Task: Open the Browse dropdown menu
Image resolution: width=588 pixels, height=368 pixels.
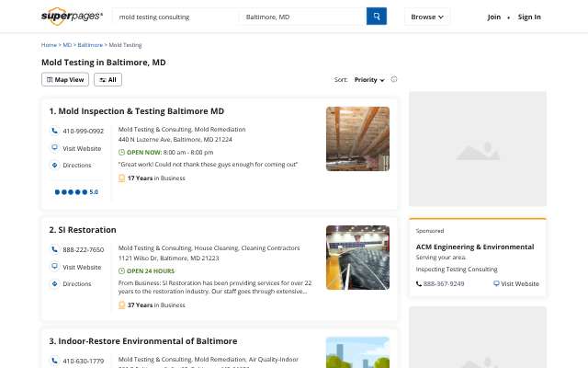Action: pos(427,17)
